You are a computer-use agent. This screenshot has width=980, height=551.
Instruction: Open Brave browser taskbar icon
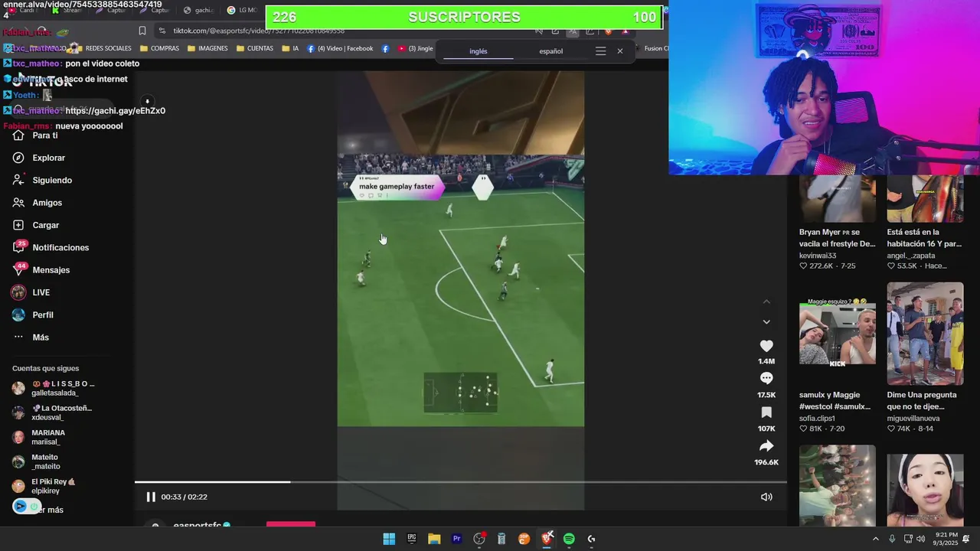[x=547, y=539]
